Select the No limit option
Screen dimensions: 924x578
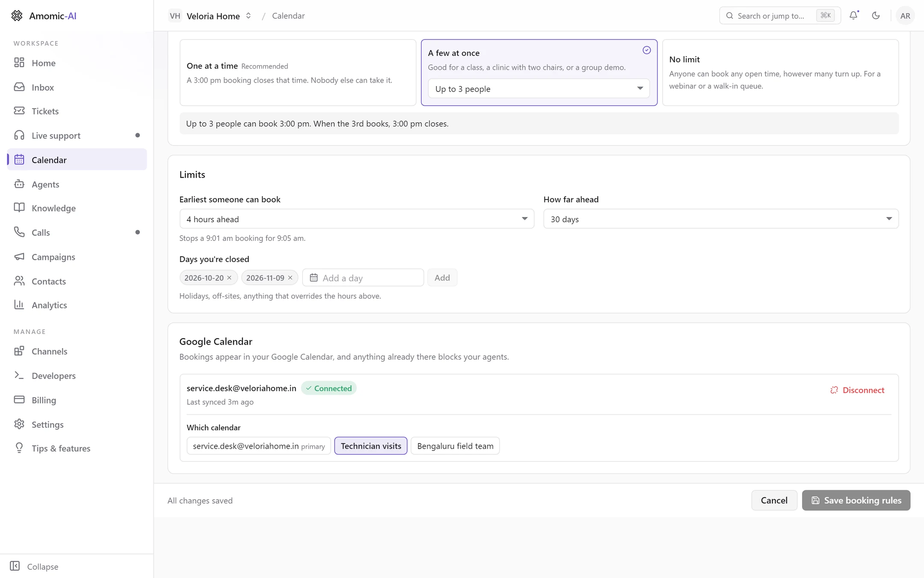tap(780, 73)
